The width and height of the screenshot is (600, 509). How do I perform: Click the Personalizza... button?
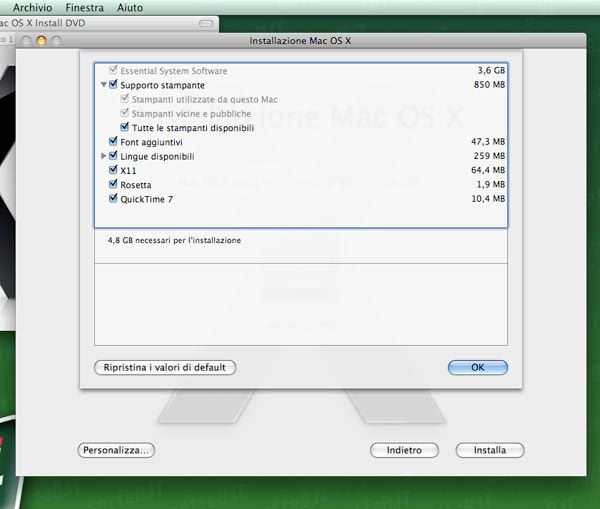(116, 450)
